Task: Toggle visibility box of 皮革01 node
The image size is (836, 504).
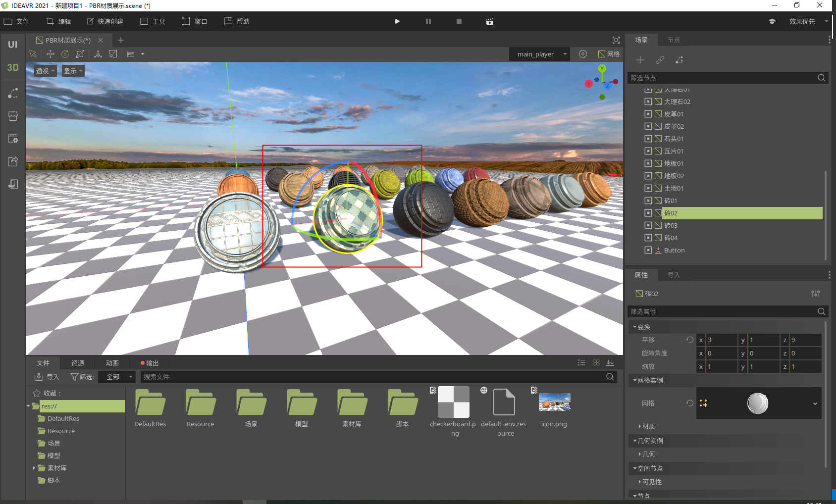Action: (x=648, y=114)
